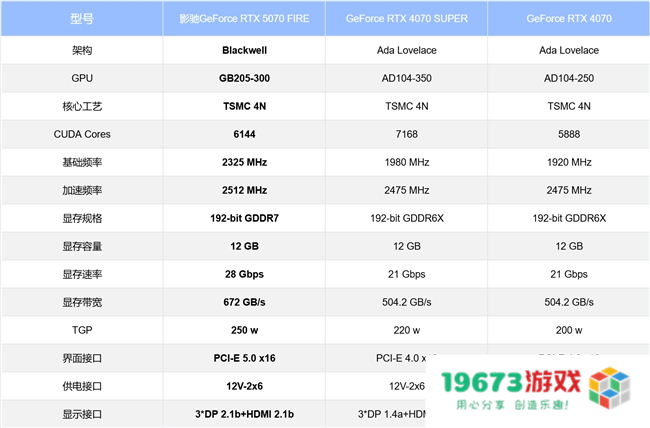Select the '672 GB/s' bandwidth cell
650x428 pixels.
pyautogui.click(x=244, y=302)
